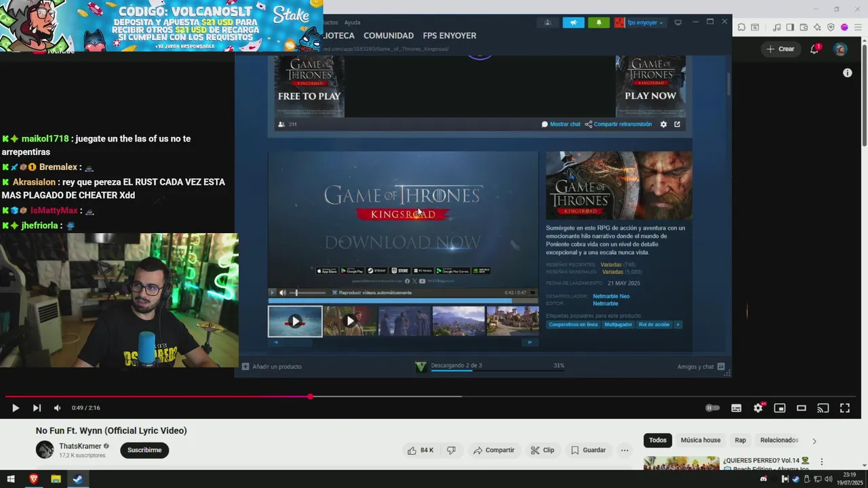Open Steam broadcast settings gear
Screen dimensions: 868x488
(663, 124)
